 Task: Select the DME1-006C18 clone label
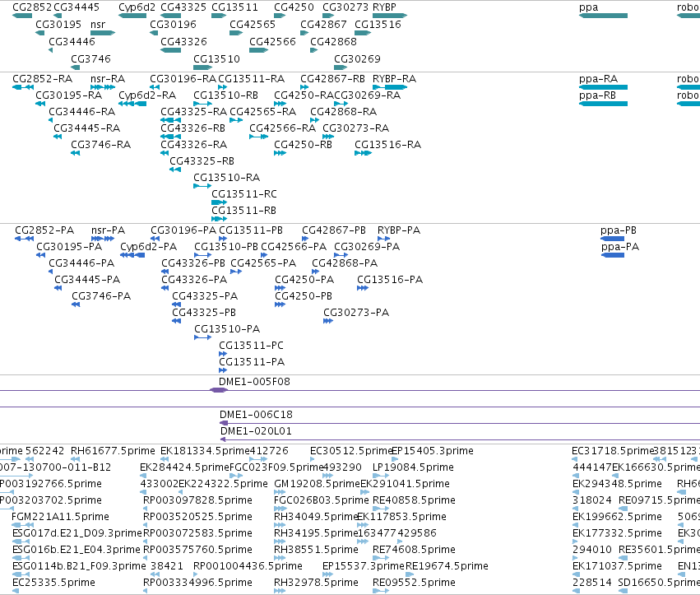[256, 415]
